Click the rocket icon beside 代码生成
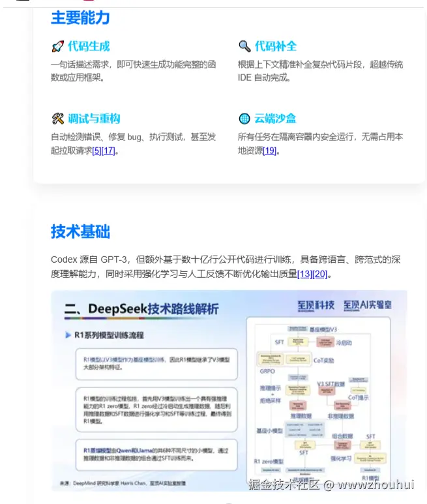Image resolution: width=427 pixels, height=504 pixels. pyautogui.click(x=58, y=46)
